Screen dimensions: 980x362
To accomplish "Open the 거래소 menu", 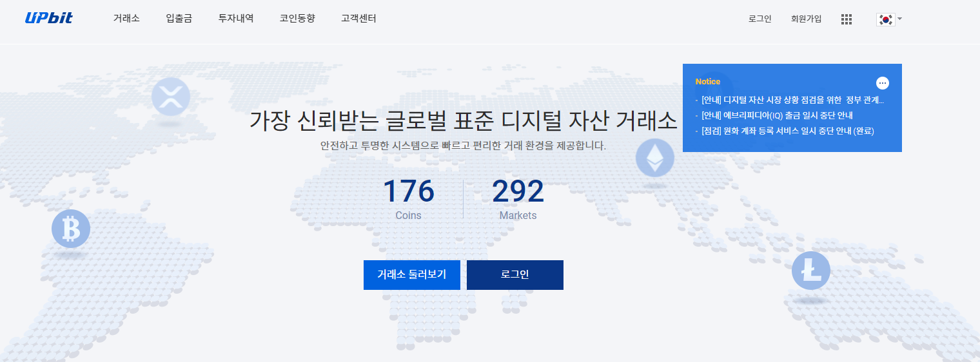I will 126,19.
